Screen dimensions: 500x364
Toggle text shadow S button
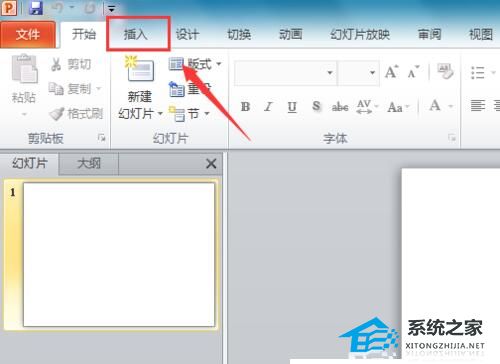316,107
